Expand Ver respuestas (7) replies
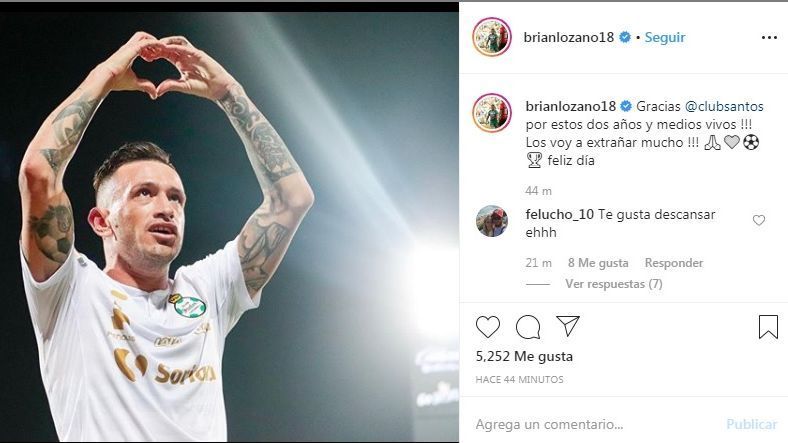The height and width of the screenshot is (443, 788). pos(614,284)
